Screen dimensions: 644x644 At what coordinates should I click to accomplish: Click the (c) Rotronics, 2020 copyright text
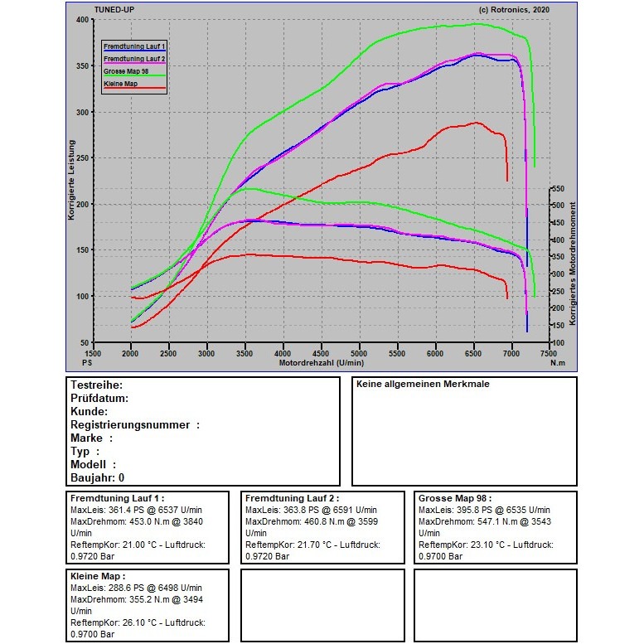click(514, 10)
